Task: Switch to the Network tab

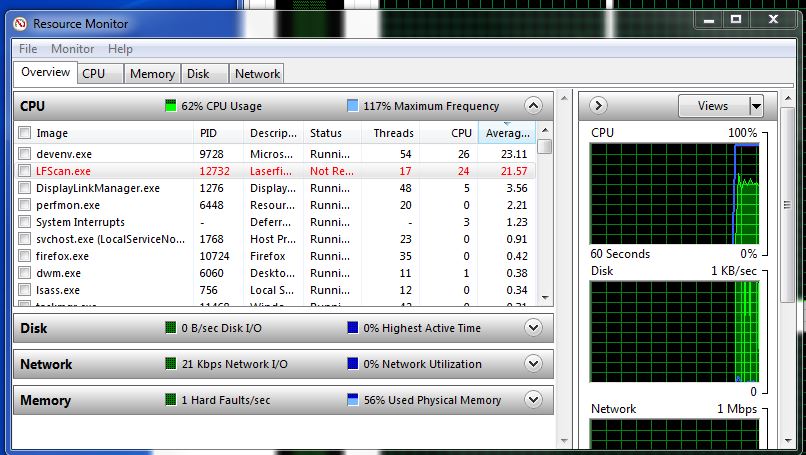Action: tap(257, 74)
